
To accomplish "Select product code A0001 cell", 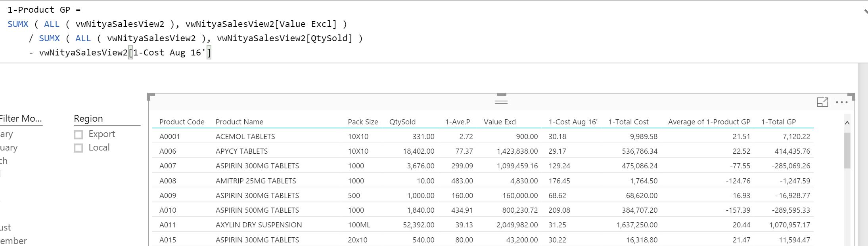I will coord(169,137).
